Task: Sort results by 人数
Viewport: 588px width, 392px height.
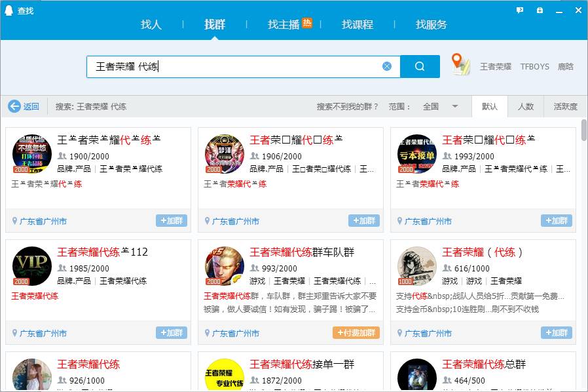Action: 526,106
